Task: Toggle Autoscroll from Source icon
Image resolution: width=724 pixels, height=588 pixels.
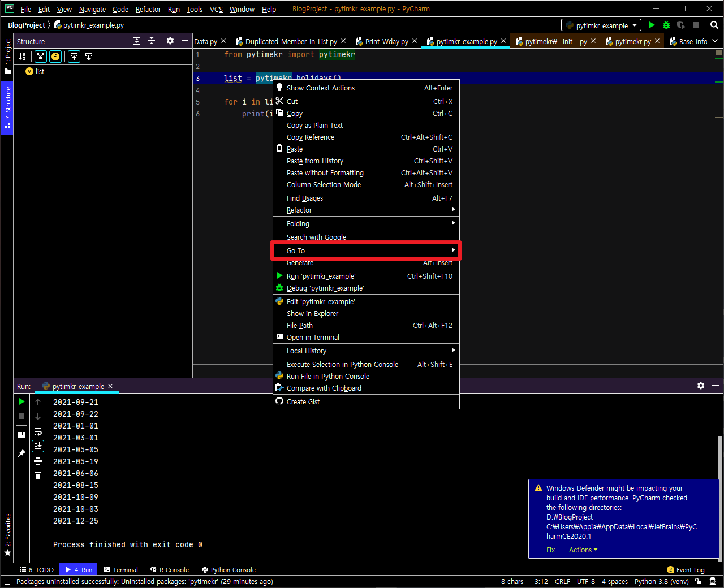Action: click(x=89, y=57)
